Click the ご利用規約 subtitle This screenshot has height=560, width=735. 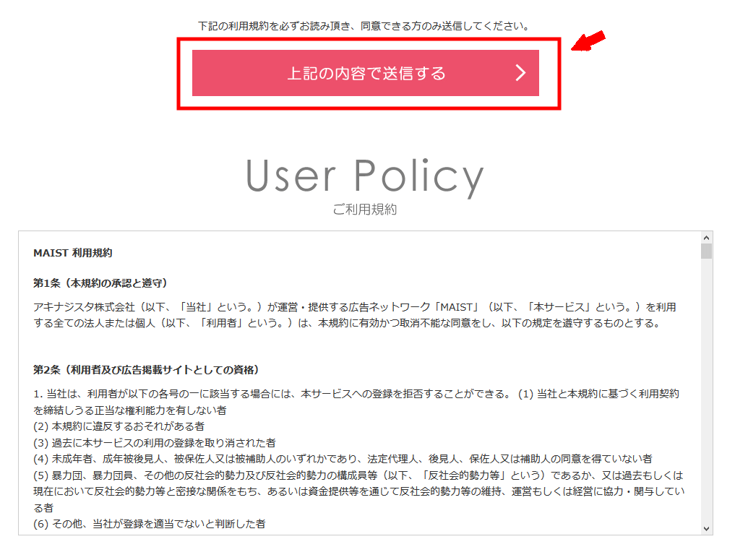[x=365, y=210]
